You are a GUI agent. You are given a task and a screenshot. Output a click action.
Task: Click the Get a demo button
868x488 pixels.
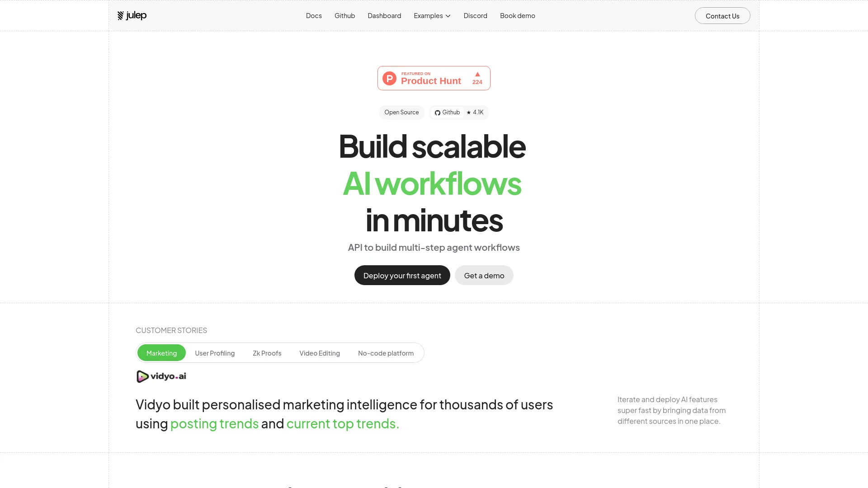tap(483, 275)
